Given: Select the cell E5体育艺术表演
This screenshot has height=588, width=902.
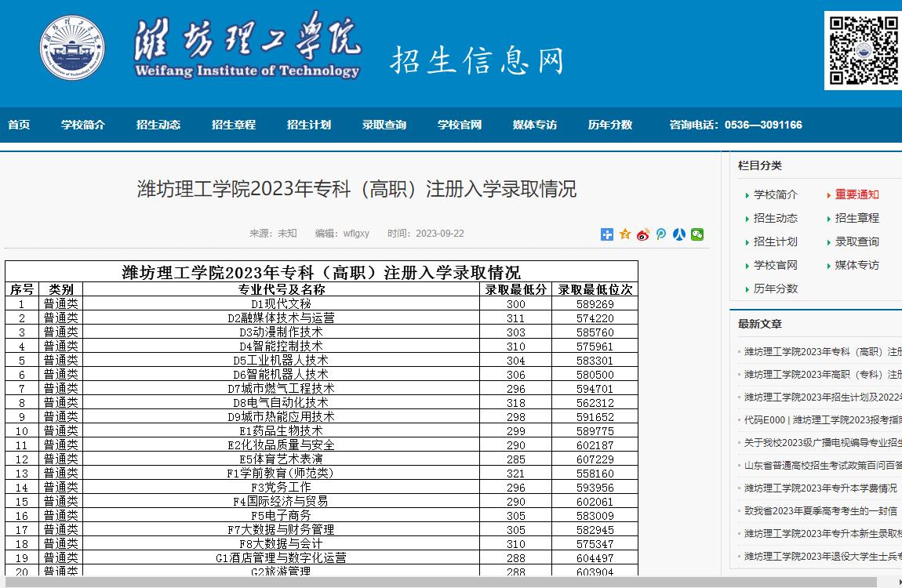Looking at the screenshot, I should (x=282, y=459).
